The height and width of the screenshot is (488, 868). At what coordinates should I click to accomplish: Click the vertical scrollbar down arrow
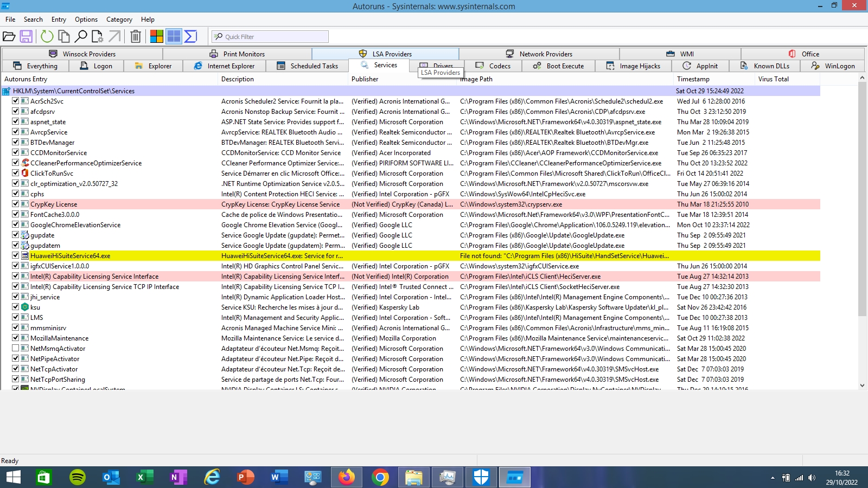point(862,386)
